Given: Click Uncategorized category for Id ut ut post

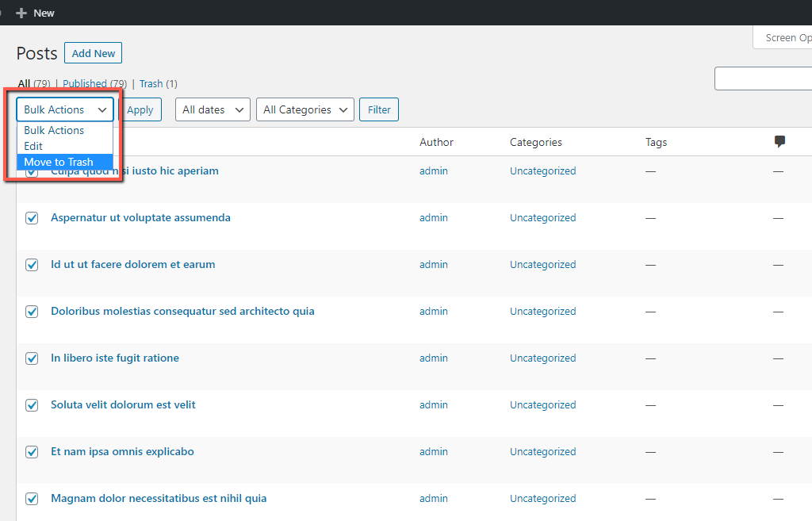Looking at the screenshot, I should 542,264.
